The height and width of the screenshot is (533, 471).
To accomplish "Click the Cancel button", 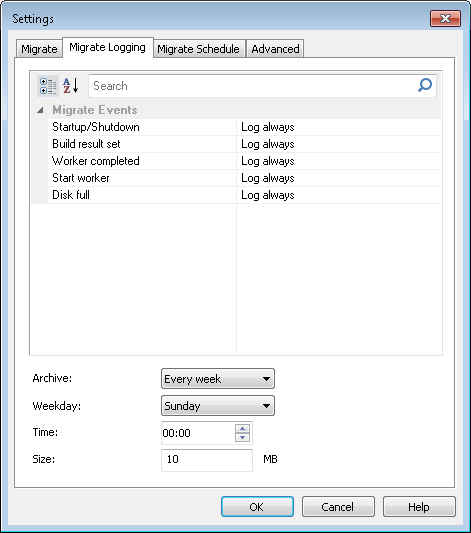I will point(338,507).
